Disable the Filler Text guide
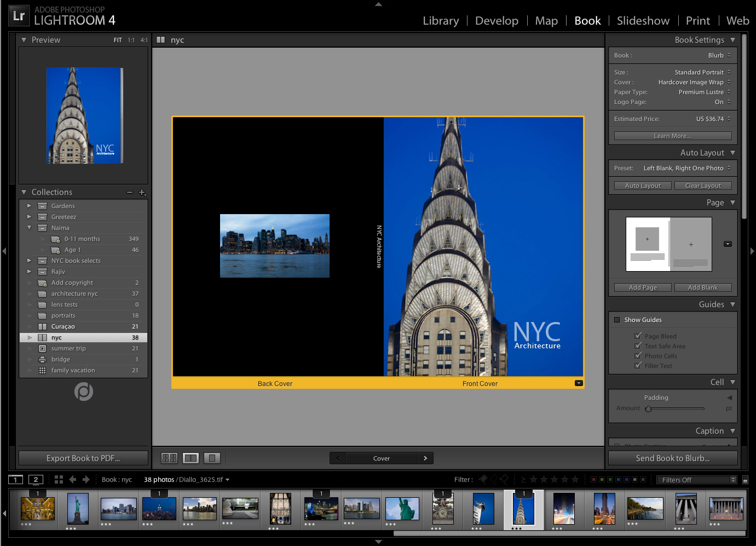The image size is (756, 546). pyautogui.click(x=638, y=365)
